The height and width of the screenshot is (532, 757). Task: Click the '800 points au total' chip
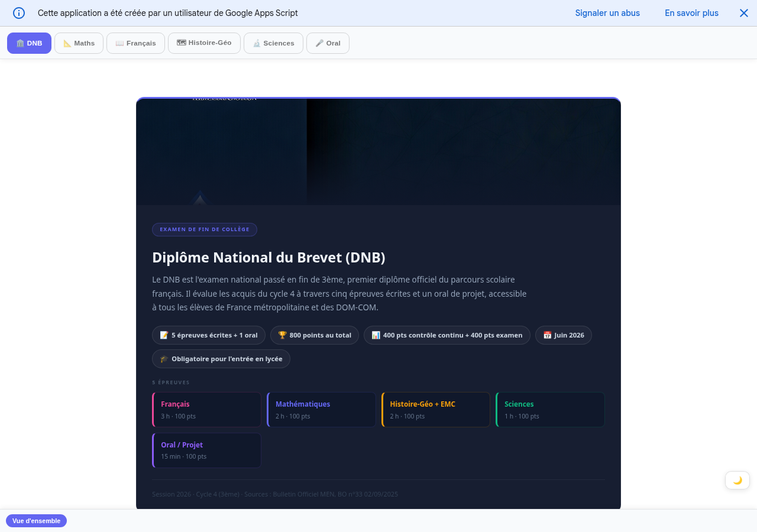[x=315, y=335]
